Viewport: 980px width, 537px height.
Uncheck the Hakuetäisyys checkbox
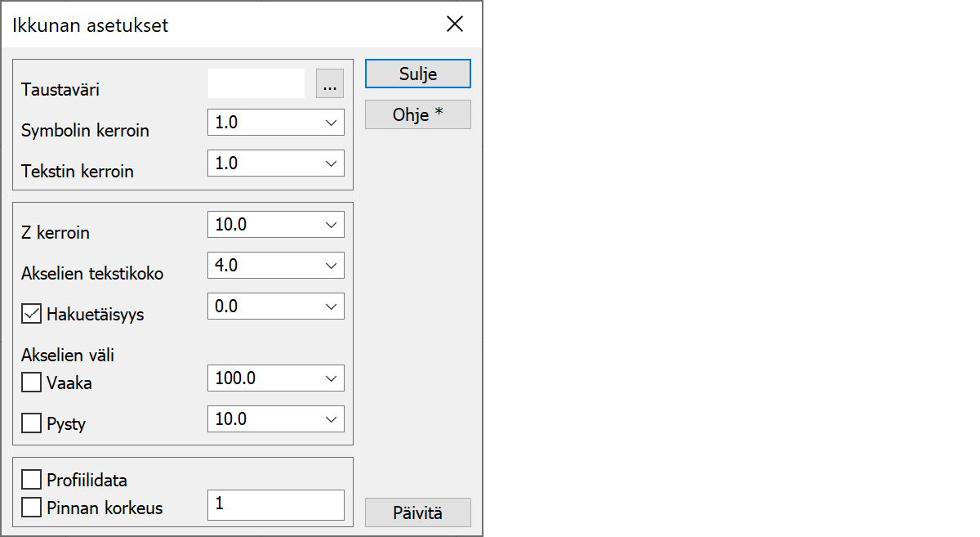(x=32, y=314)
